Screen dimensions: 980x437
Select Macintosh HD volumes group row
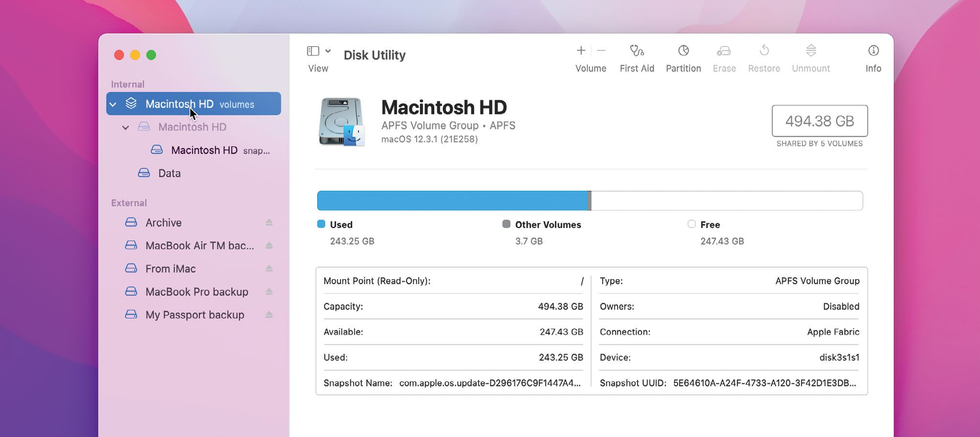coord(193,104)
